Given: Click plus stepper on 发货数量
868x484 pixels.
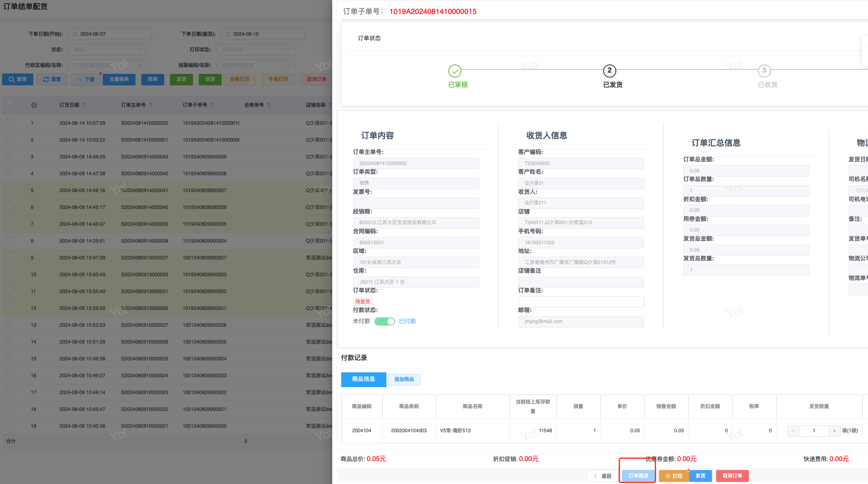Looking at the screenshot, I should (834, 431).
